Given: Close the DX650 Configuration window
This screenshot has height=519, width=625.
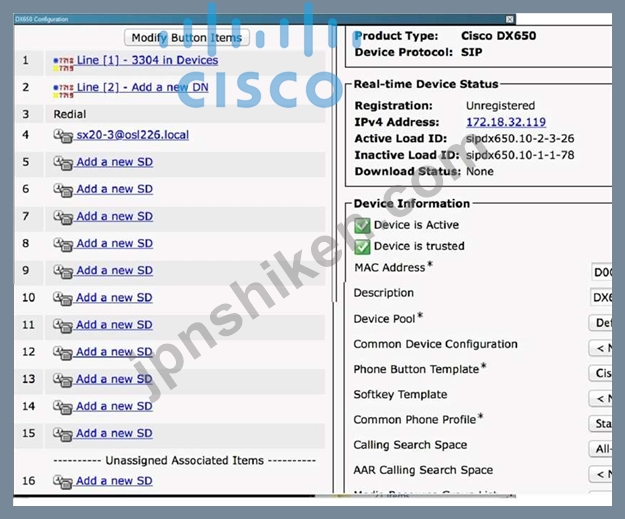Looking at the screenshot, I should (x=509, y=19).
